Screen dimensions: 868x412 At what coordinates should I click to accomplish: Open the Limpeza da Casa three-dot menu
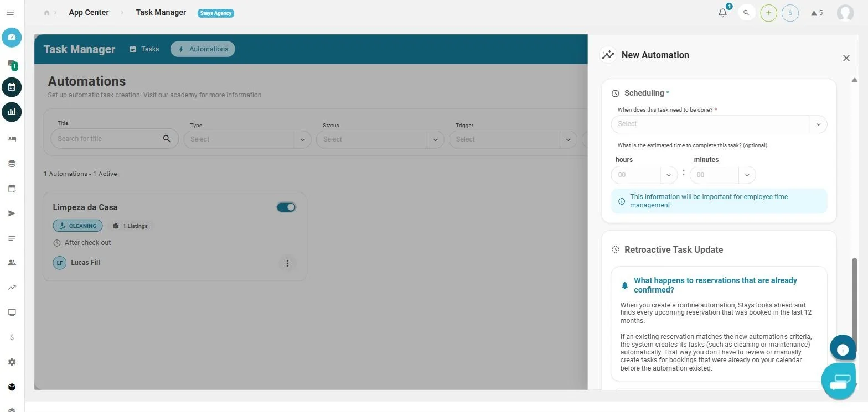(287, 263)
